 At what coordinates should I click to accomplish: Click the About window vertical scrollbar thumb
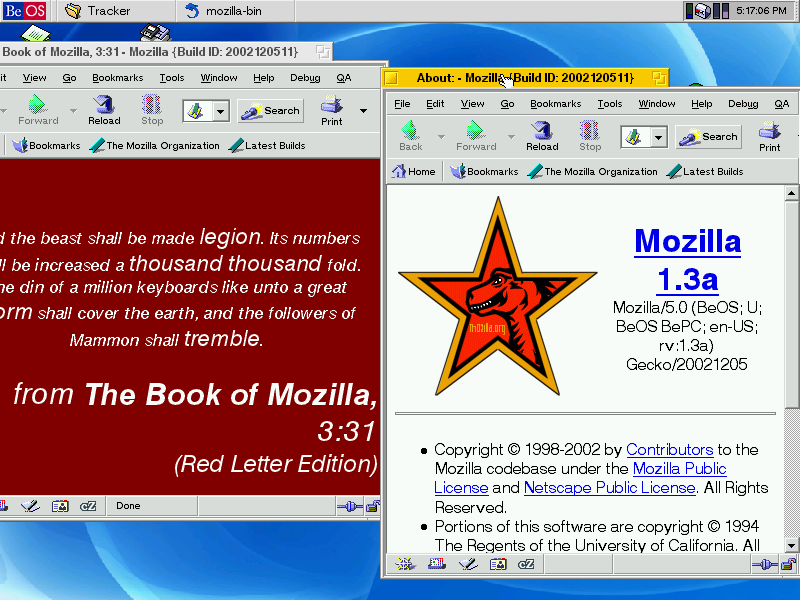click(x=791, y=304)
